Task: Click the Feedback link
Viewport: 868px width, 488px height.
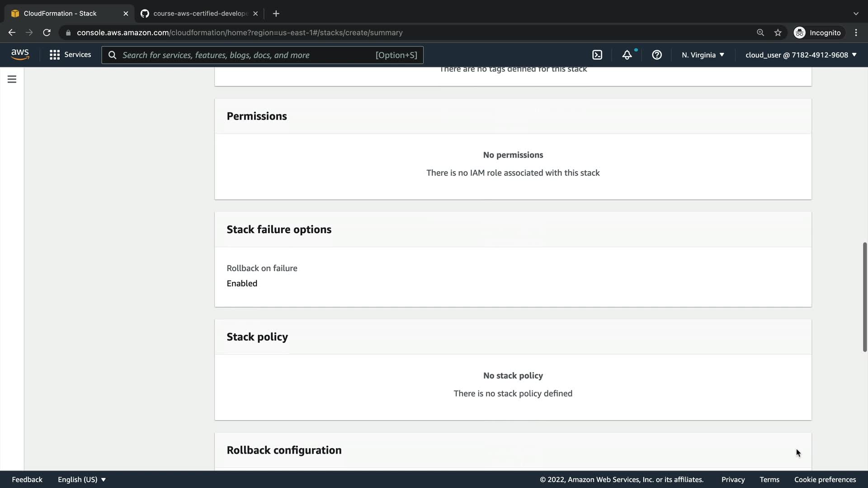Action: point(27,479)
